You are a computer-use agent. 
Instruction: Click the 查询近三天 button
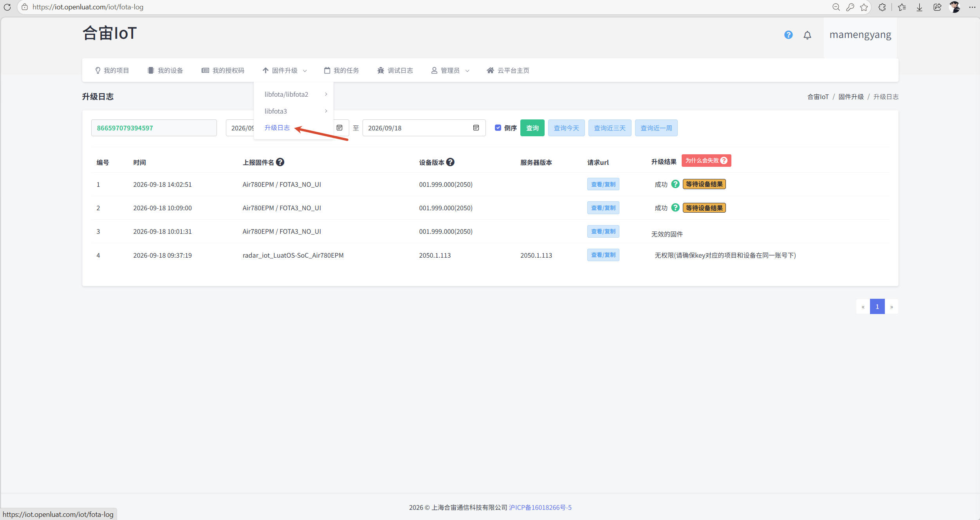coord(610,128)
